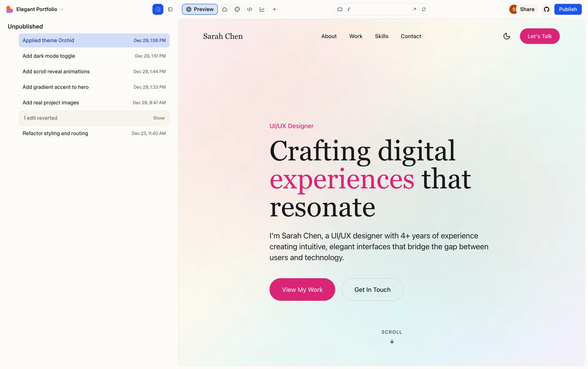Select the Preview tab
Screen dimensions: 588x369
coord(200,9)
